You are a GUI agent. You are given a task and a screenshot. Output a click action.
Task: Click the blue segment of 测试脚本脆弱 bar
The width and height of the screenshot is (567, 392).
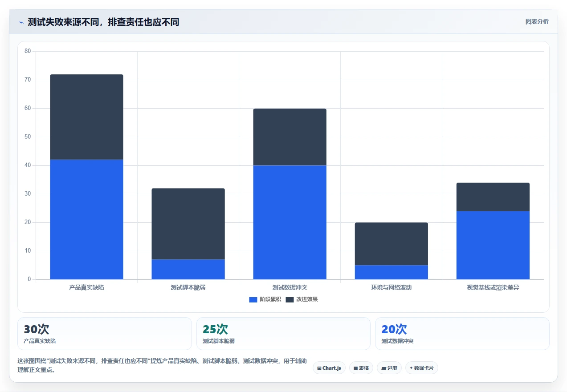(188, 269)
